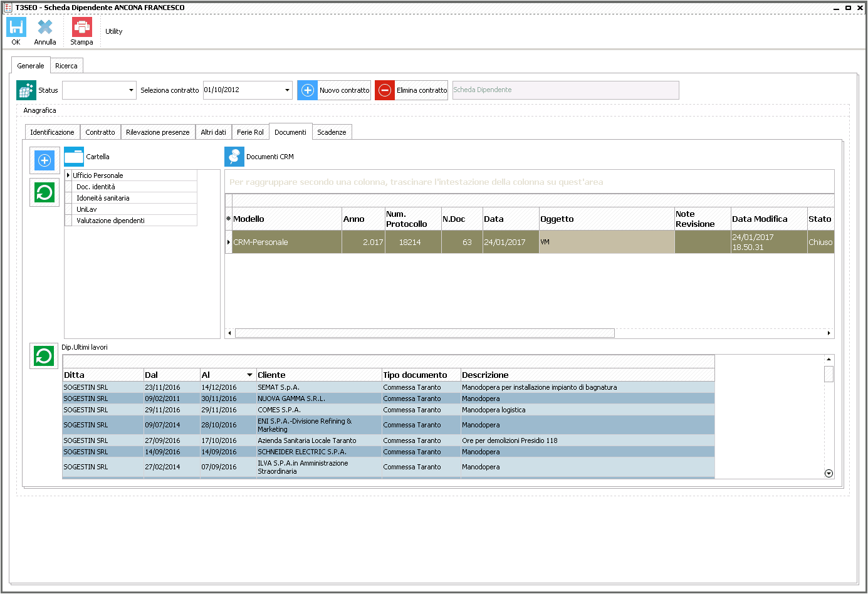Select the COMES S.P.A. row
The height and width of the screenshot is (594, 868).
point(389,410)
